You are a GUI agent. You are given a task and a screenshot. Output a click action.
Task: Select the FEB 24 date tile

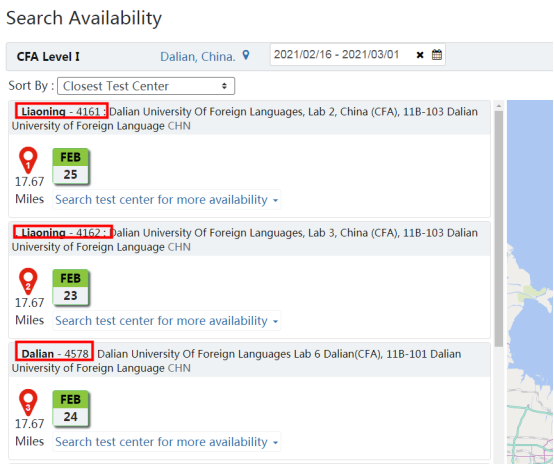(x=70, y=408)
